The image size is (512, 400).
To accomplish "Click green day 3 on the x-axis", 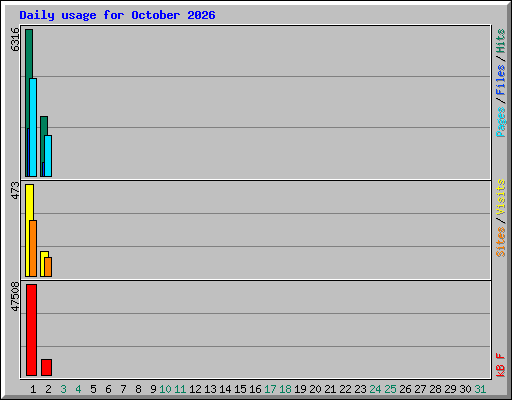I will pos(63,389).
